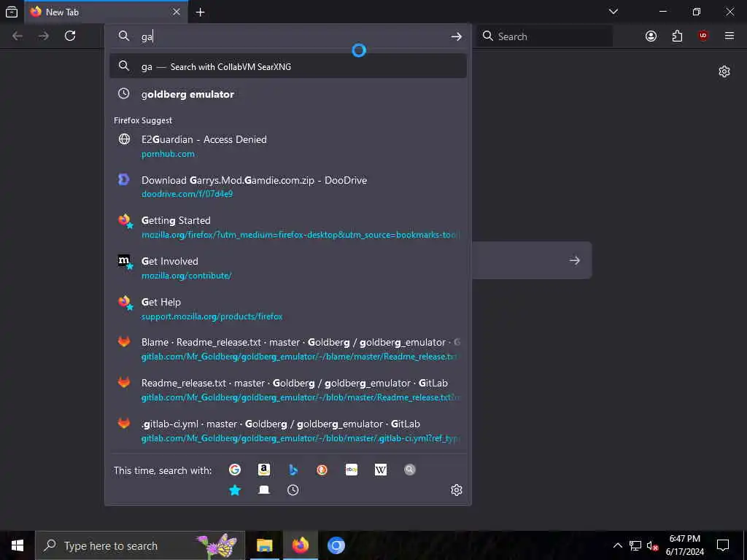Go forward one page

pos(44,36)
